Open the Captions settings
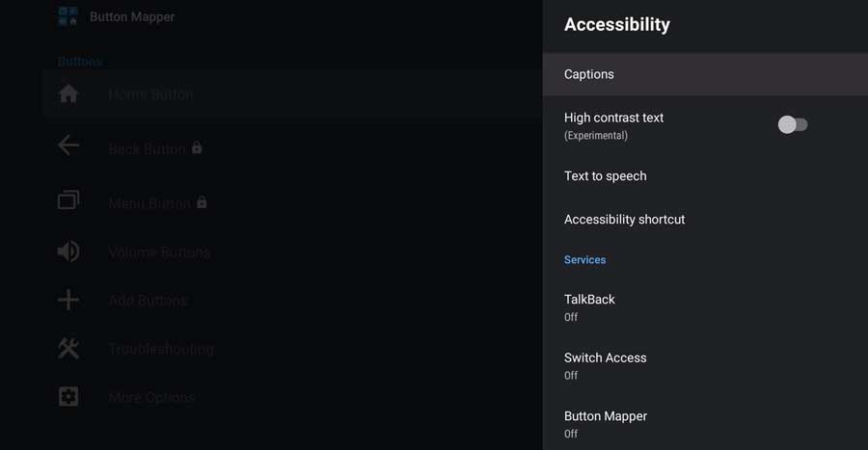Image resolution: width=868 pixels, height=450 pixels. [705, 74]
